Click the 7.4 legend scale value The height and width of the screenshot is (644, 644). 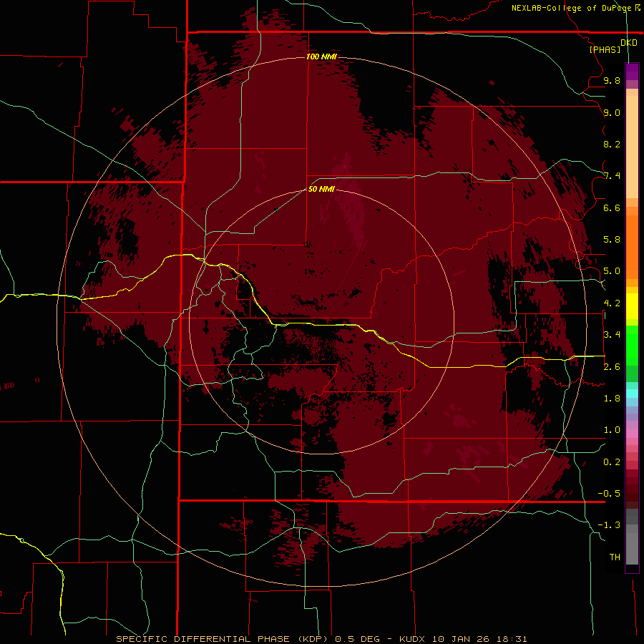point(612,176)
